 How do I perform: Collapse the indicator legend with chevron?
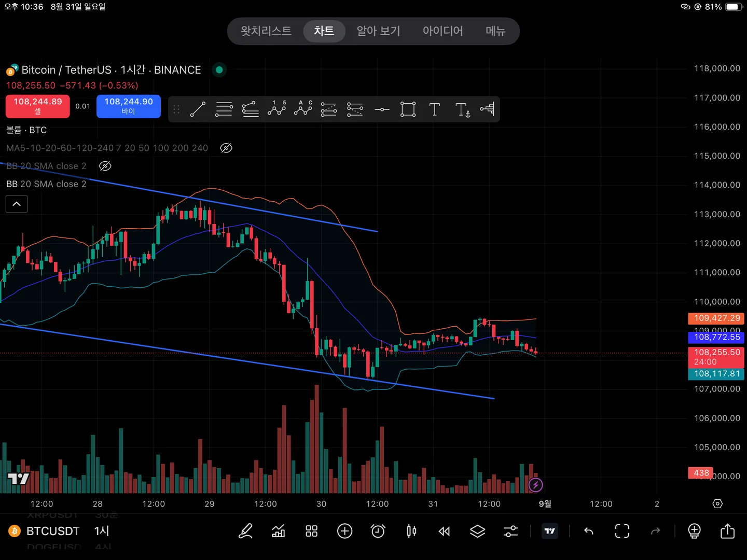(x=17, y=204)
